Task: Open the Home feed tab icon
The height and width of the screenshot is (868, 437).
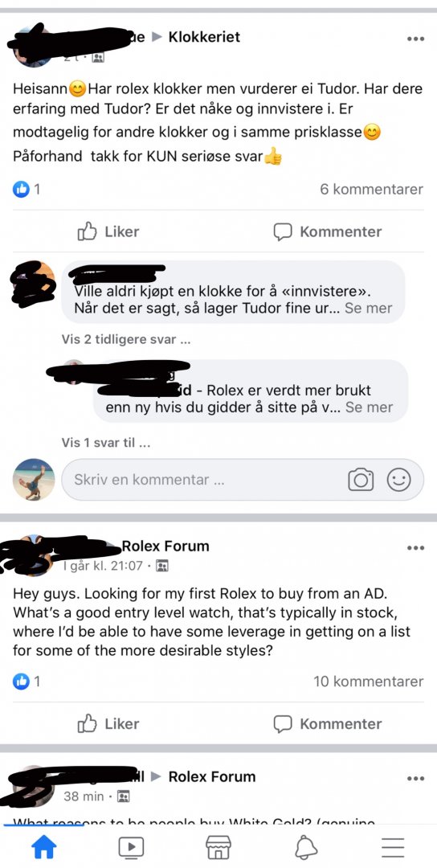Action: [x=43, y=847]
